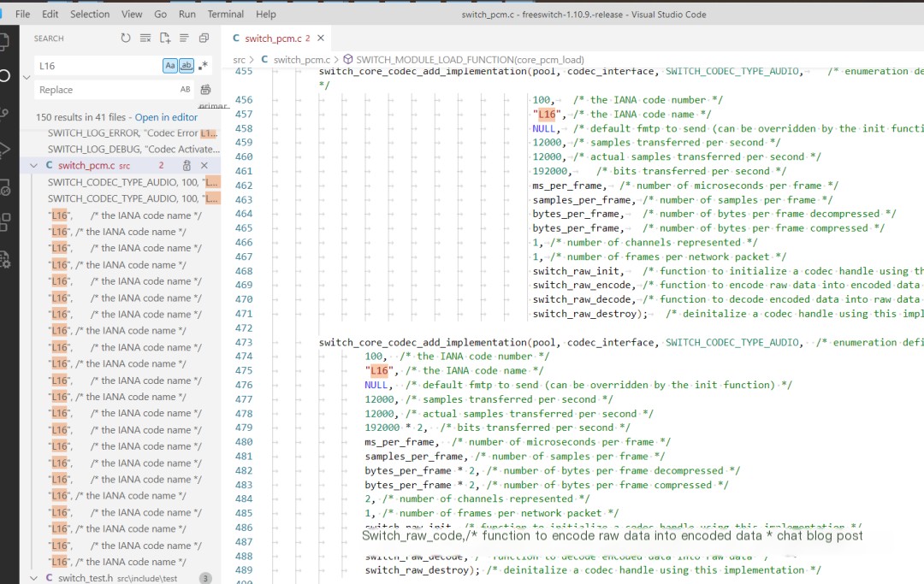Image resolution: width=924 pixels, height=584 pixels.
Task: Collapse switch_pcm.c results group
Action: coord(33,165)
